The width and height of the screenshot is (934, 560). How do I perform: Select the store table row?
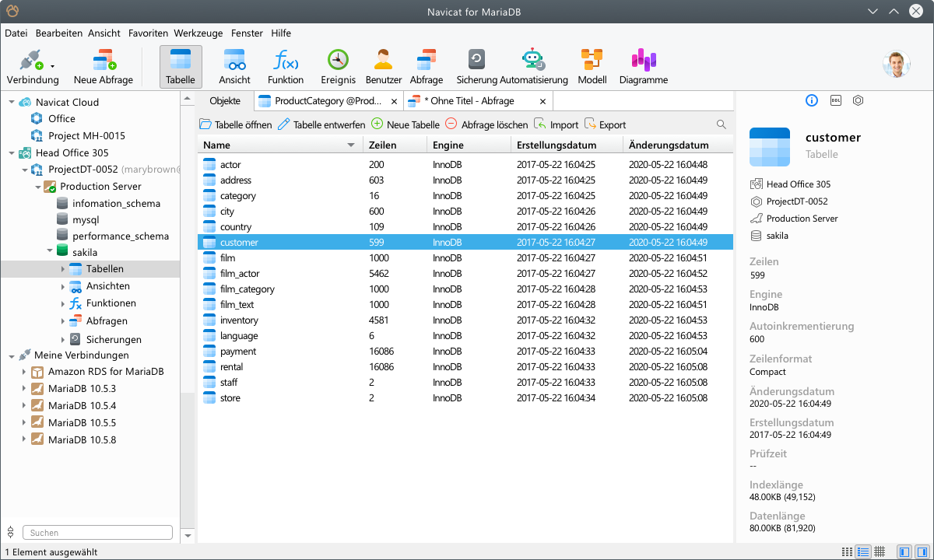tap(465, 398)
